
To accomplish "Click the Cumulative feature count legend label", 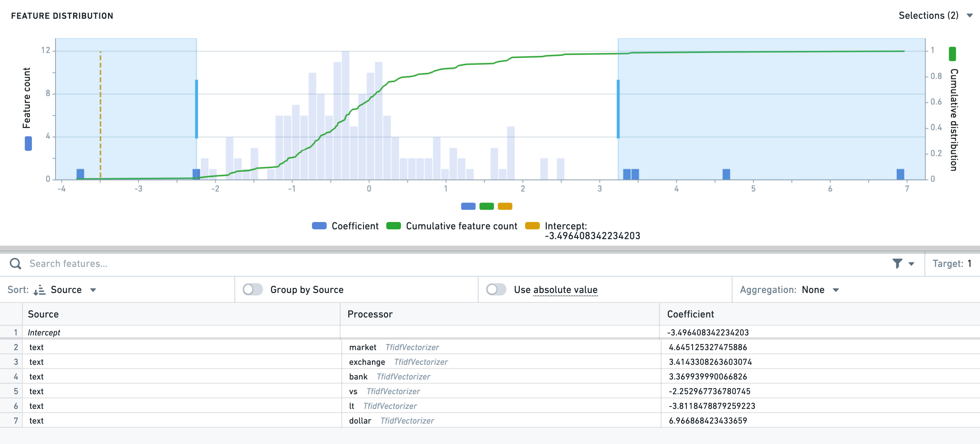I will [461, 226].
